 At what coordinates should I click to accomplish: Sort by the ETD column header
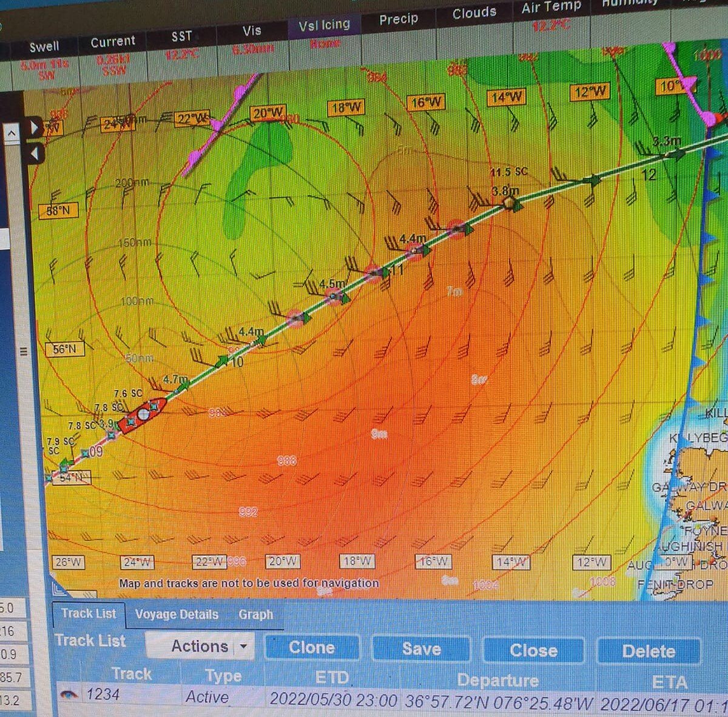point(332,678)
